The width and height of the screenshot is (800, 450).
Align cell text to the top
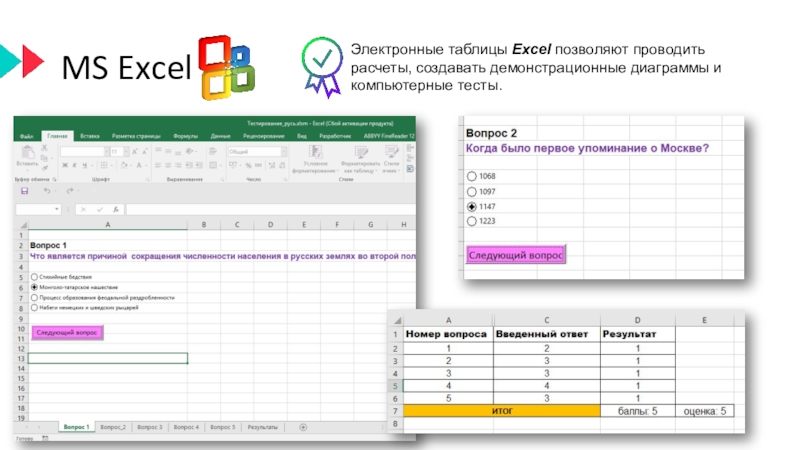tap(158, 149)
